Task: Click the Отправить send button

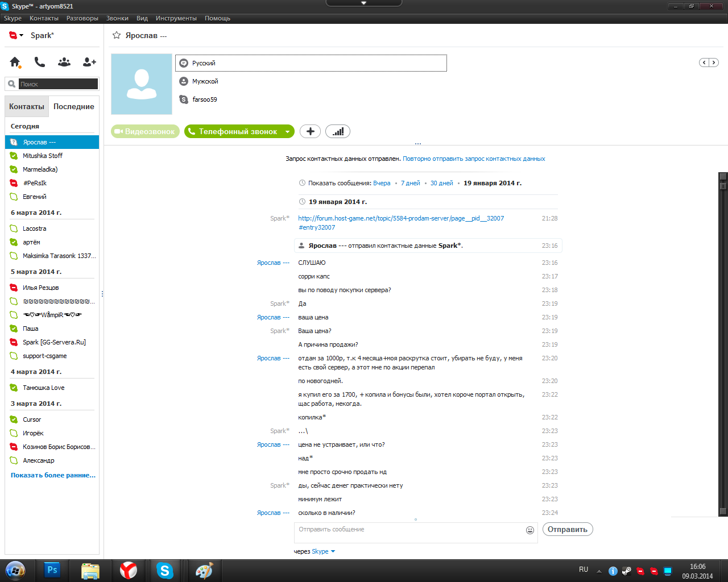Action: (568, 529)
